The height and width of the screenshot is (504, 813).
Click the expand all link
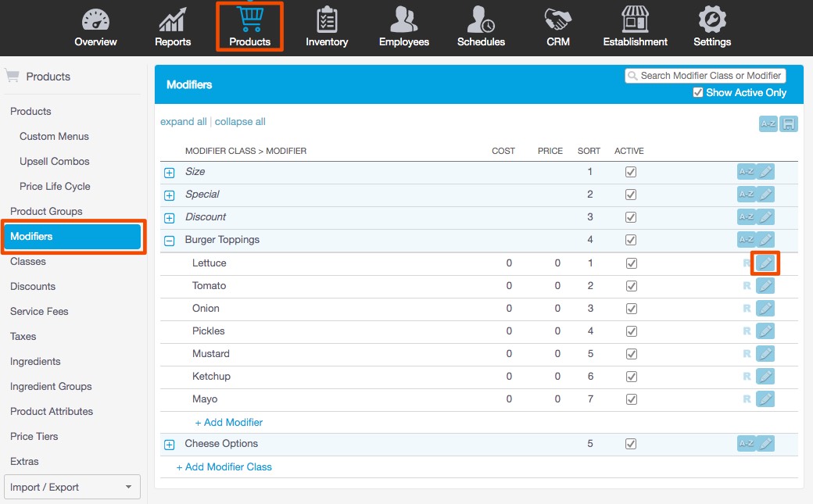tap(183, 122)
